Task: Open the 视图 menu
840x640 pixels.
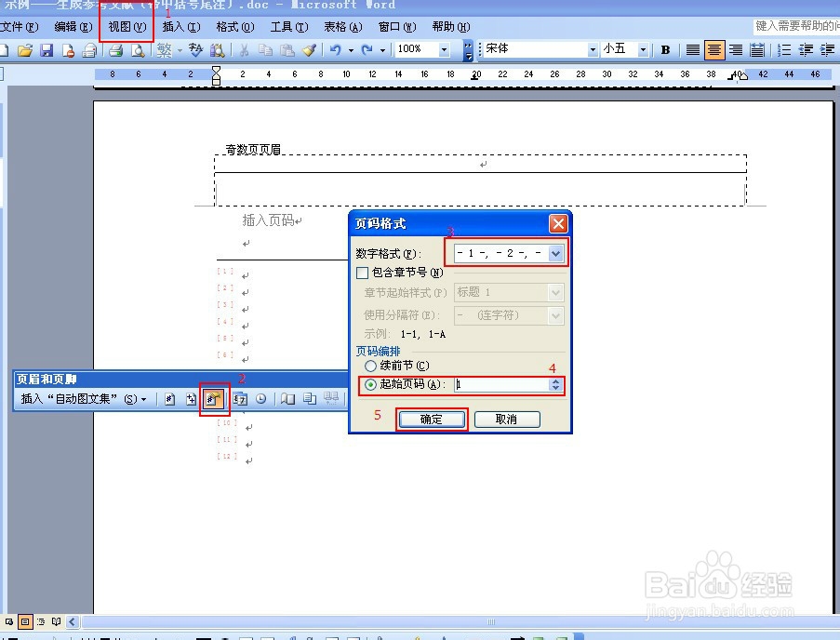Action: [x=127, y=27]
